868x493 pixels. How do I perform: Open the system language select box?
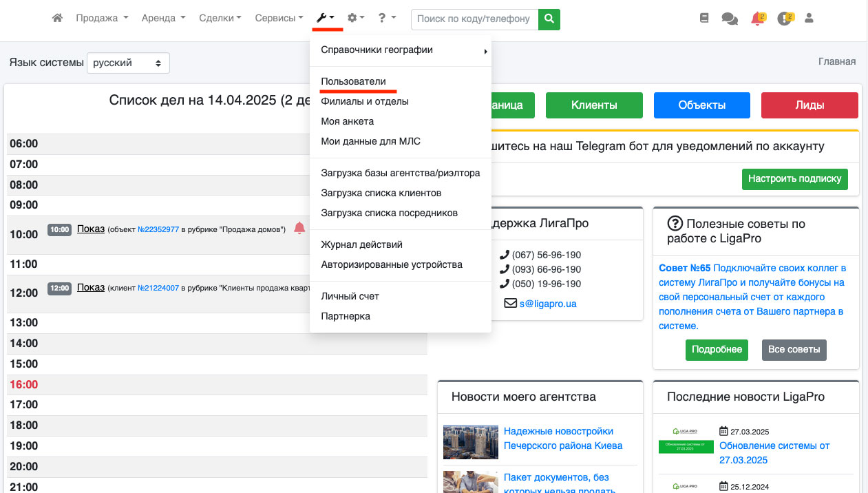click(x=128, y=63)
